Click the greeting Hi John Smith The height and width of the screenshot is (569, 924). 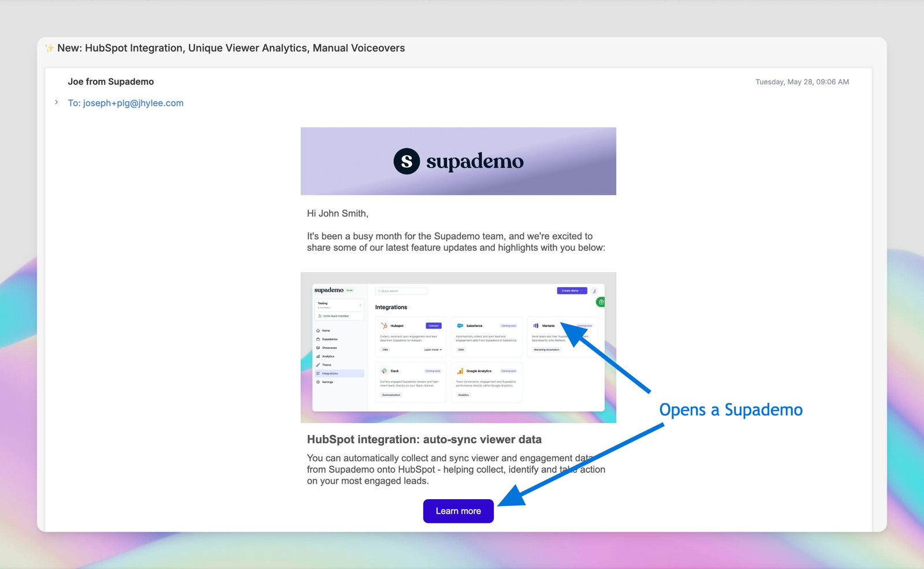[x=337, y=214]
